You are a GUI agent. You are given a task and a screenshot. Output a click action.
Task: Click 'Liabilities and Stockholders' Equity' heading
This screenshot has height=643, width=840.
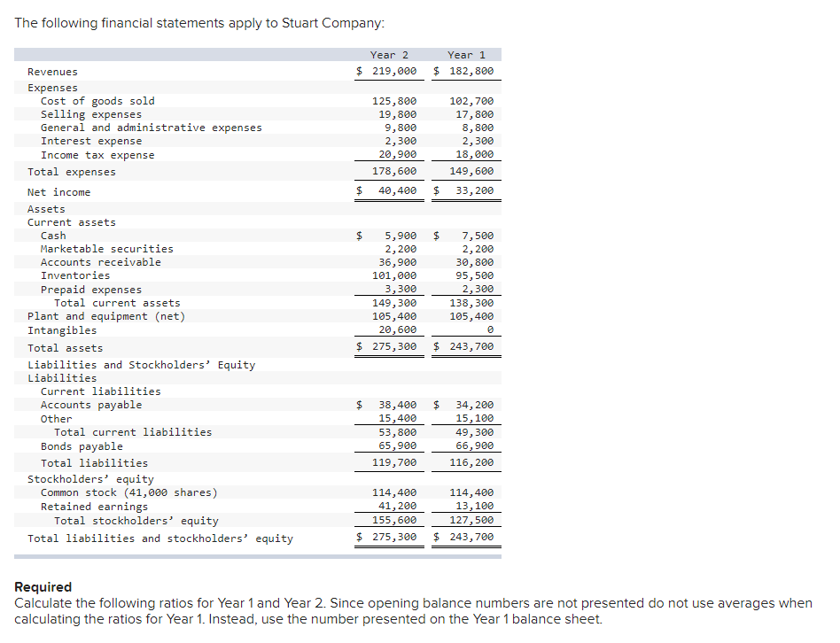tap(142, 365)
